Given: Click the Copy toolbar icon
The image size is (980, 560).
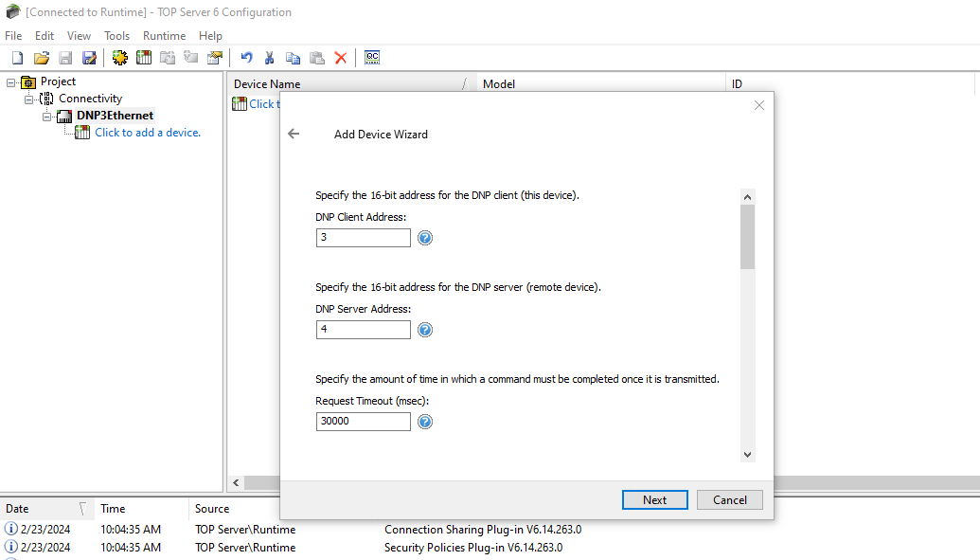Looking at the screenshot, I should (x=294, y=57).
